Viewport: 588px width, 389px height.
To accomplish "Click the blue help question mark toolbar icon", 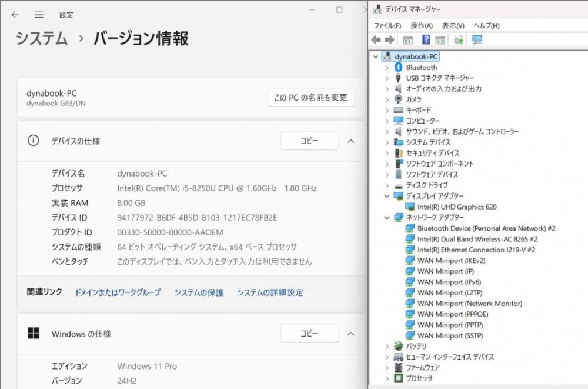I will [x=426, y=39].
